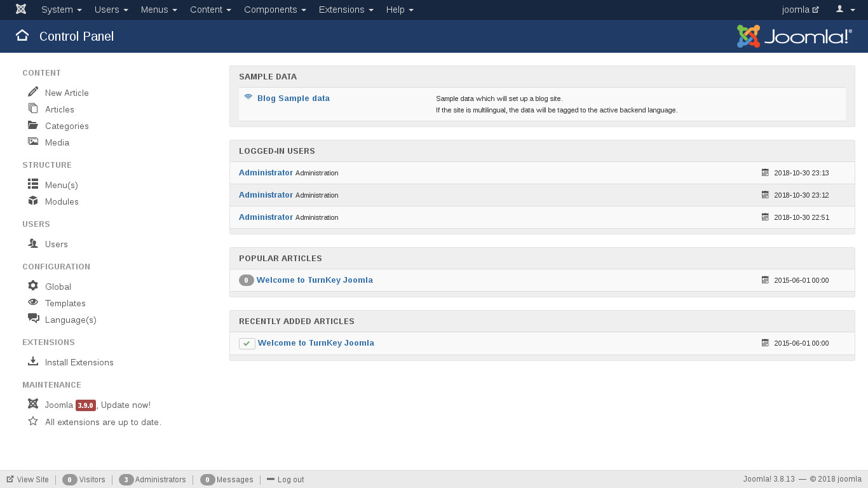Screen dimensions: 868x488
Task: Click the Templates eye icon
Action: point(33,302)
